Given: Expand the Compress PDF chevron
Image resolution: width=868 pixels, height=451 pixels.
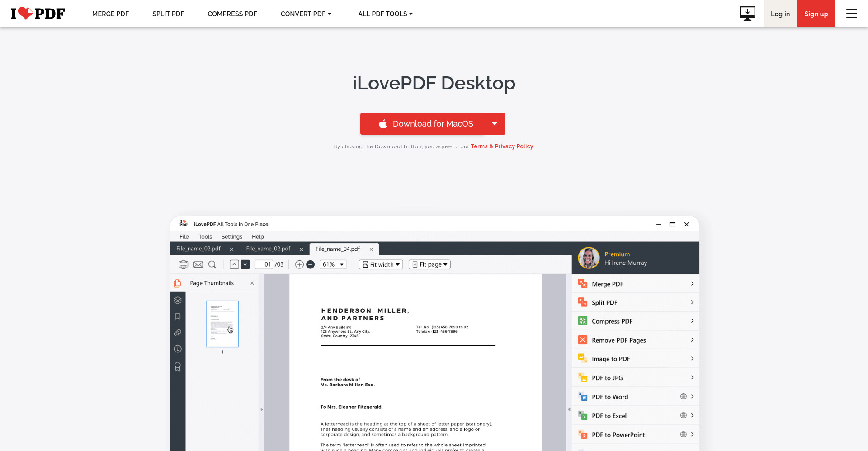Looking at the screenshot, I should [692, 321].
